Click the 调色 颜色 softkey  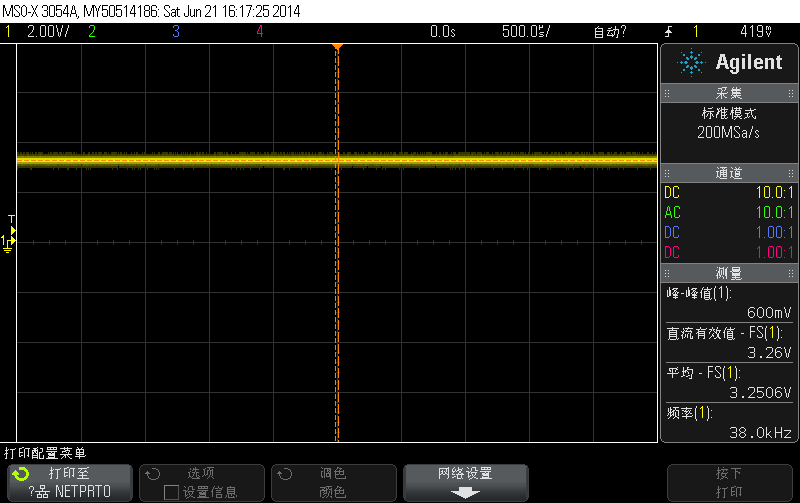tap(334, 483)
